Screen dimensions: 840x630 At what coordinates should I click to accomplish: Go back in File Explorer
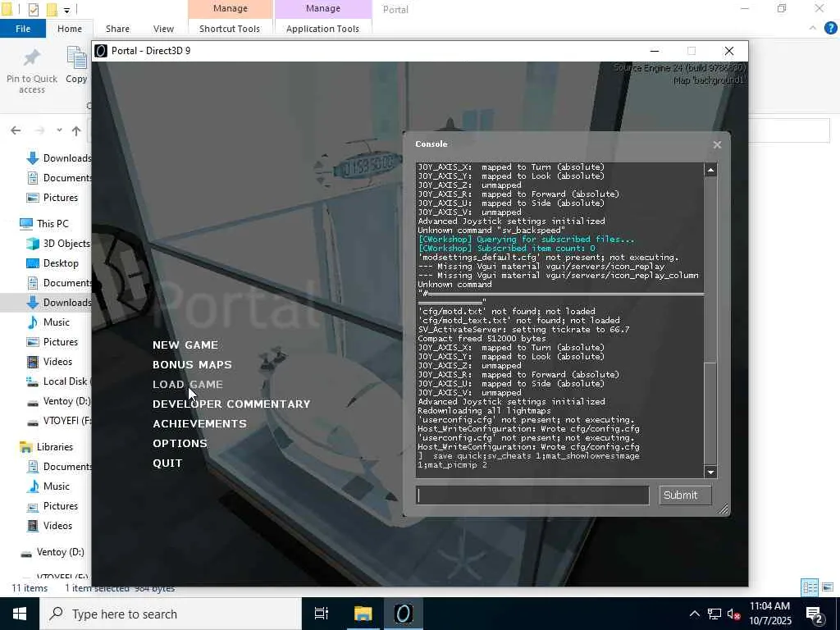(16, 130)
